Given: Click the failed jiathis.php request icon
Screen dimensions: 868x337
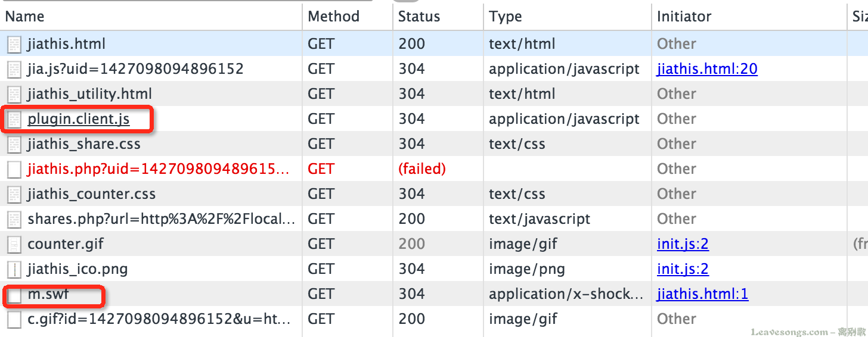Looking at the screenshot, I should [14, 169].
